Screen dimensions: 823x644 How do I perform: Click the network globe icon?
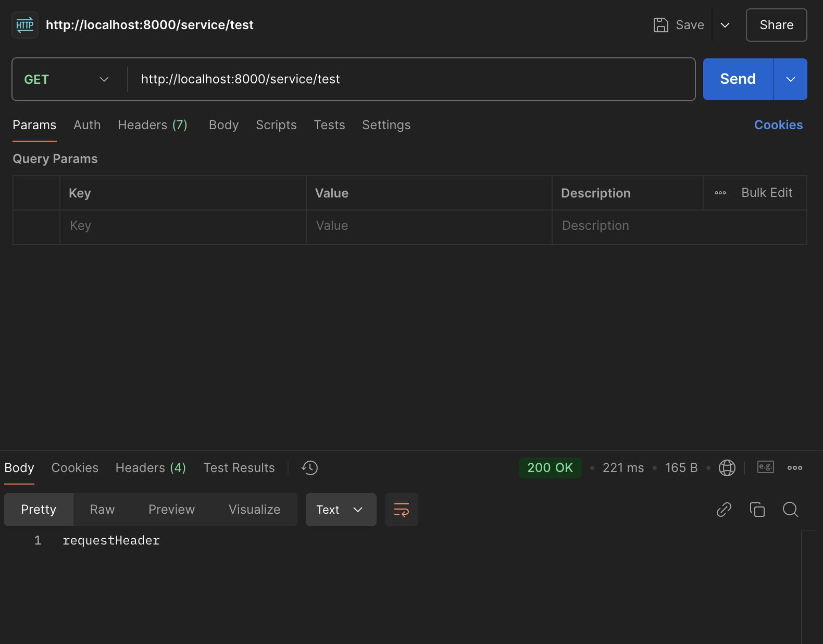tap(727, 468)
